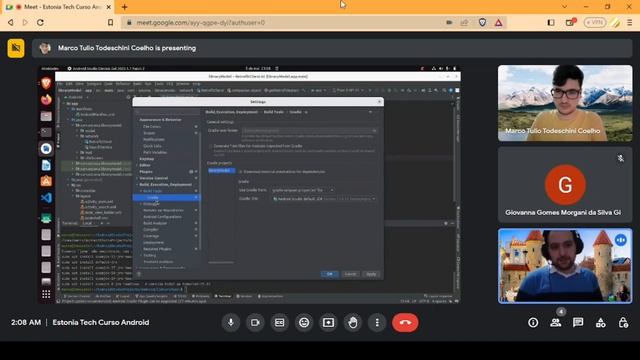Click the Gradle user home field
The height and width of the screenshot is (360, 640).
point(309,131)
